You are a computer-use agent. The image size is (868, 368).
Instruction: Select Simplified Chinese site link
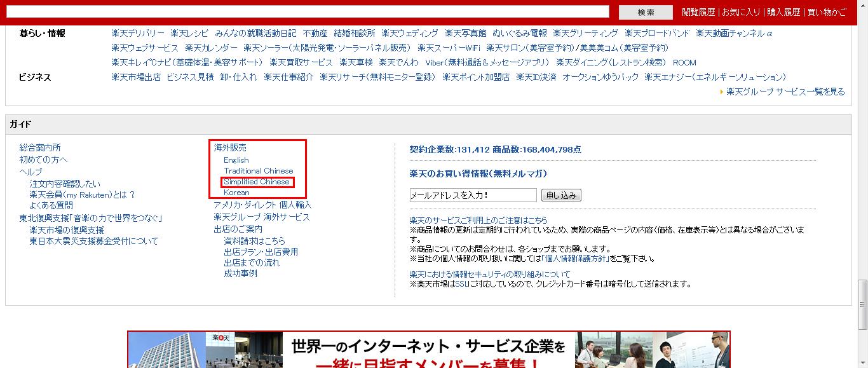coord(257,182)
